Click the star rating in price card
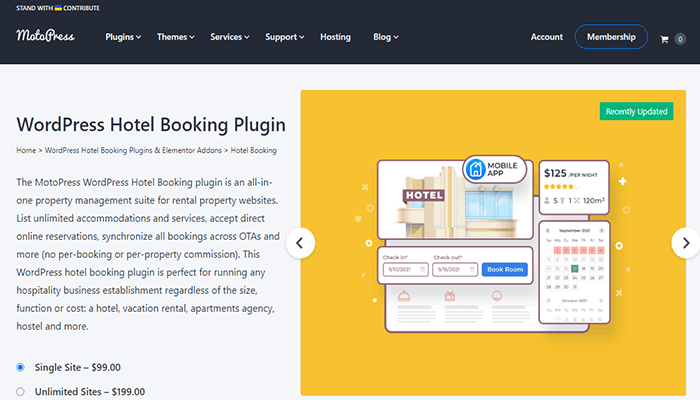Image resolution: width=700 pixels, height=400 pixels. [561, 186]
